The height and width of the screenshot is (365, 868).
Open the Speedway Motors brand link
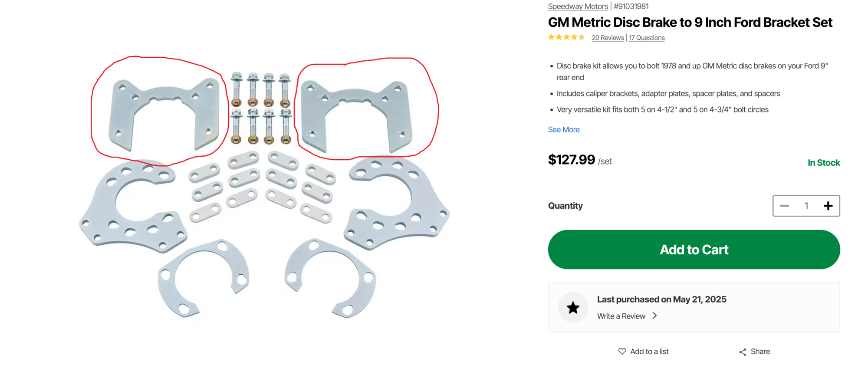[578, 7]
